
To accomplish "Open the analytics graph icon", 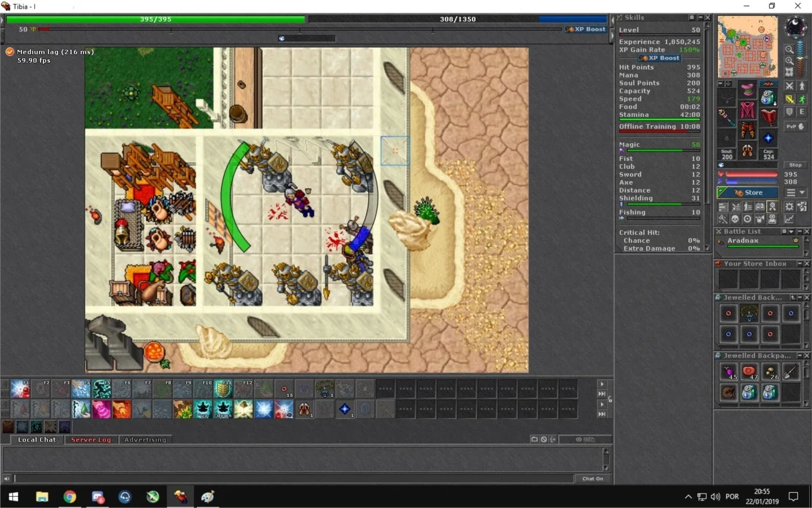I will pos(789,219).
